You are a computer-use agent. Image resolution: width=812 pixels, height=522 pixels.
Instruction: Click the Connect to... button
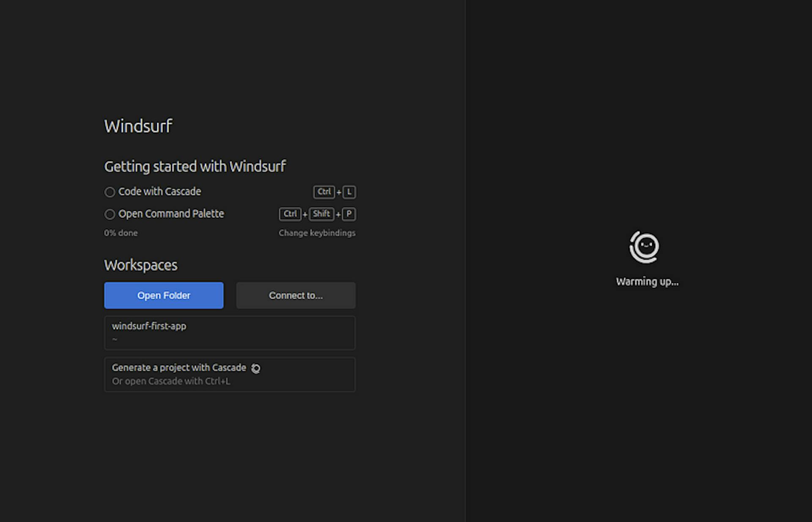coord(296,295)
